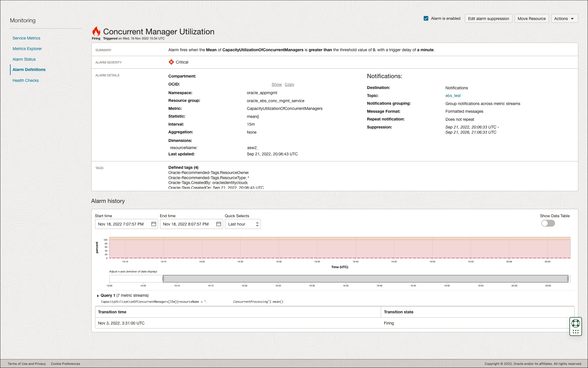This screenshot has height=368, width=588.
Task: Select the Alarm Definitions sidebar tab
Action: pos(29,70)
